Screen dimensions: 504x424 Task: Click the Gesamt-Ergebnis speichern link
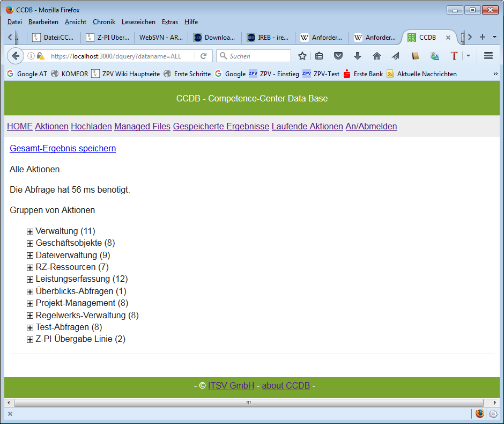coord(63,149)
